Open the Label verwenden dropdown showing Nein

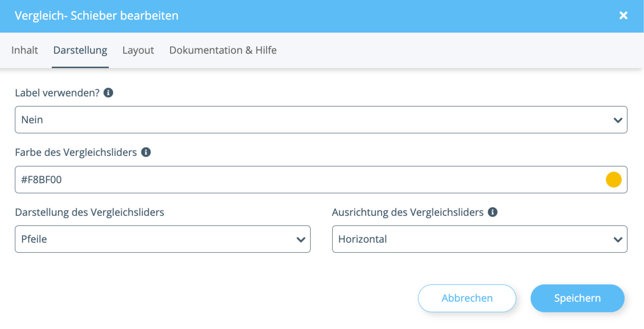[300, 120]
